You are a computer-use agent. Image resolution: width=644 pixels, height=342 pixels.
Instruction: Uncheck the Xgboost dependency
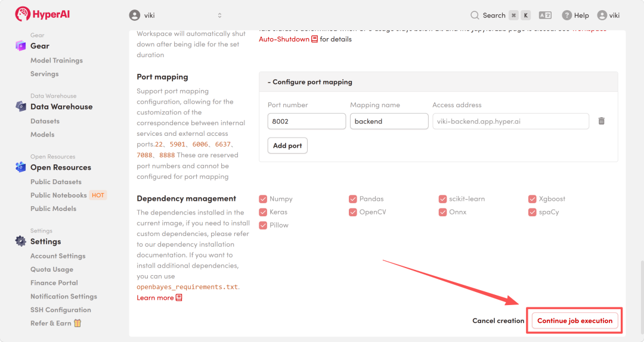click(x=532, y=199)
